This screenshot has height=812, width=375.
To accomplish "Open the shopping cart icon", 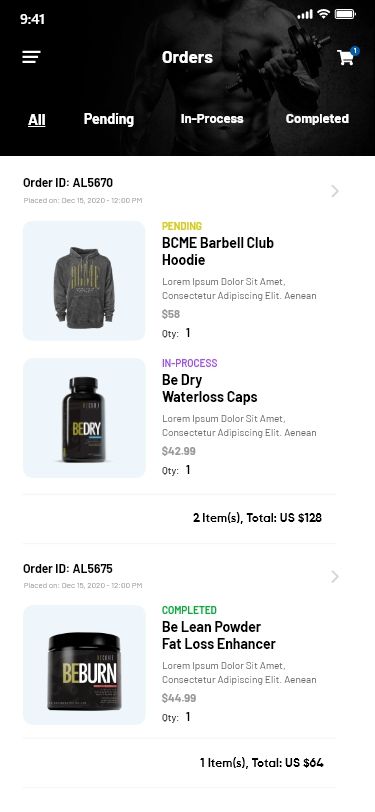I will 345,57.
